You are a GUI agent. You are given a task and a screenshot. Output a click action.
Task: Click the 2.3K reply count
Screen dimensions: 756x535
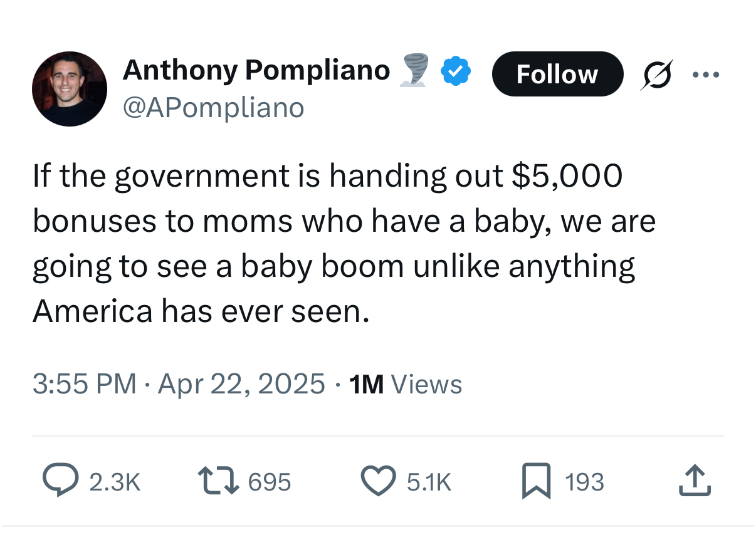point(115,482)
